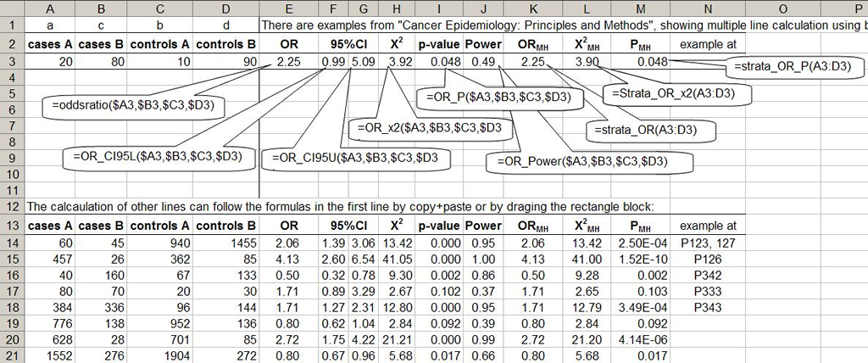Select the cell containing 1455
Screen dimensions: 868x363
(x=226, y=244)
